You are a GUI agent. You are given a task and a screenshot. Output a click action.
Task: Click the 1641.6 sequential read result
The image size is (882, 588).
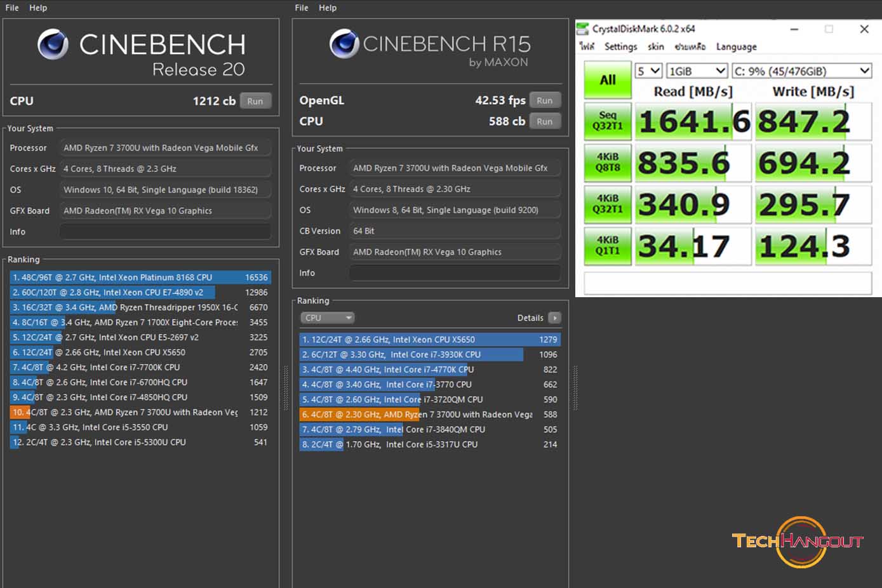[693, 121]
